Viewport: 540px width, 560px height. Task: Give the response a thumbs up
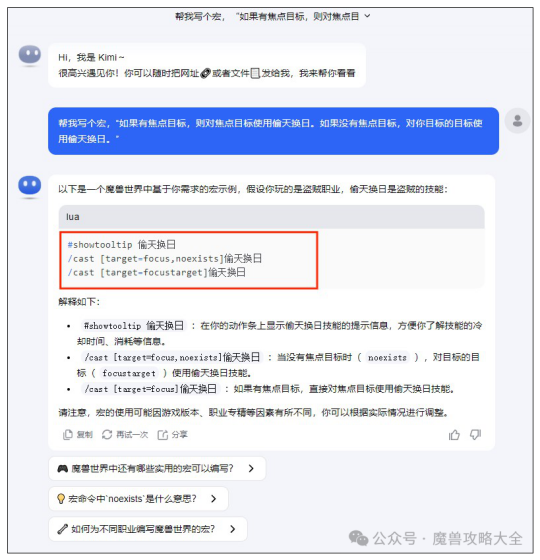(x=454, y=435)
